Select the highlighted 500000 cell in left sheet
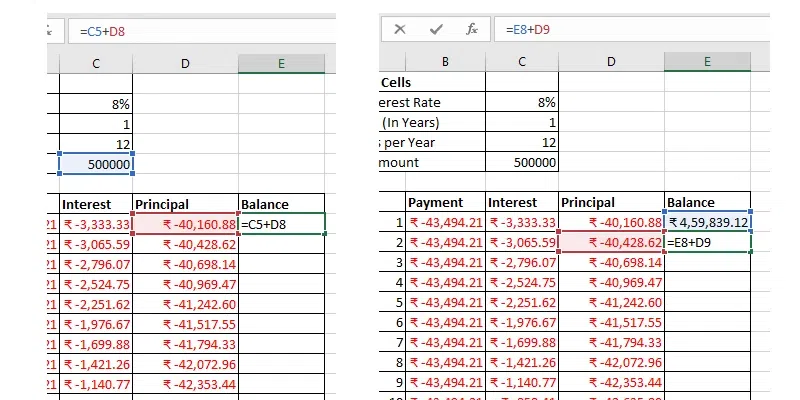 tap(96, 164)
